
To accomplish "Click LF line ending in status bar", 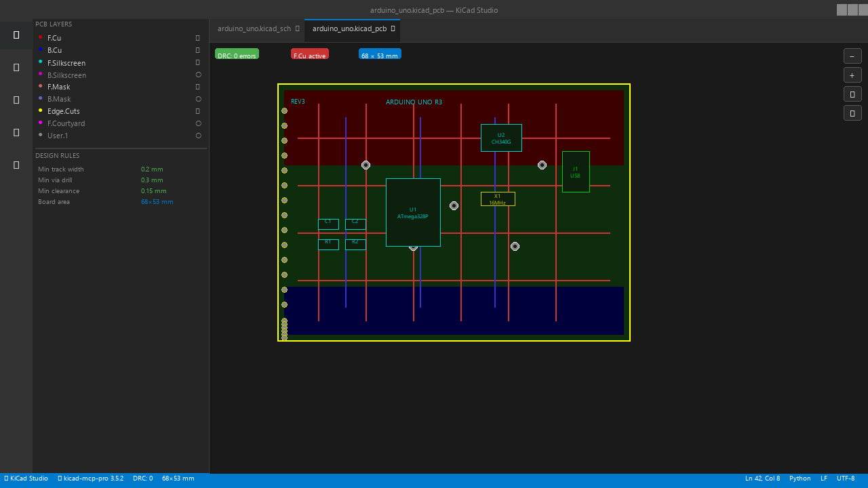I will pyautogui.click(x=824, y=479).
